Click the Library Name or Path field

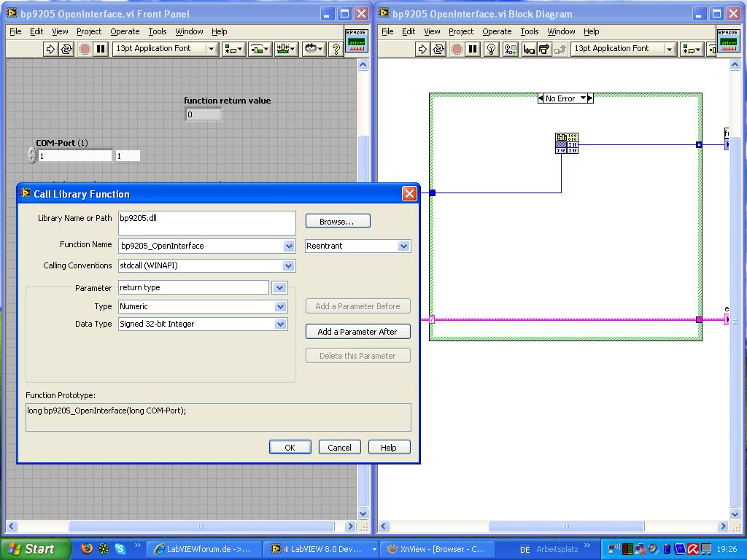[x=206, y=222]
